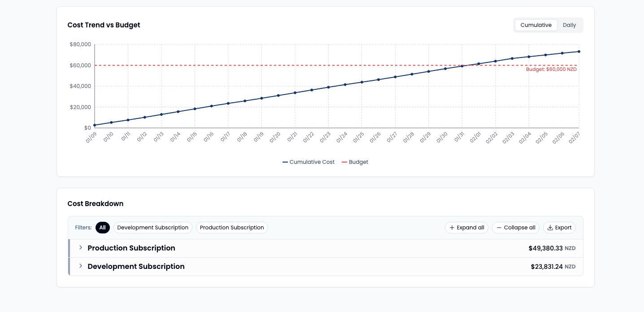
Task: Export the cost breakdown data
Action: point(559,228)
